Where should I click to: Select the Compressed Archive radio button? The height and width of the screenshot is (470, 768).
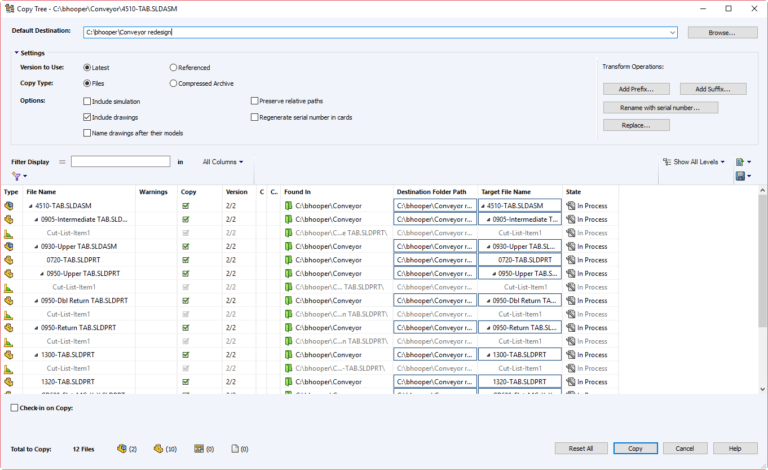click(x=173, y=83)
